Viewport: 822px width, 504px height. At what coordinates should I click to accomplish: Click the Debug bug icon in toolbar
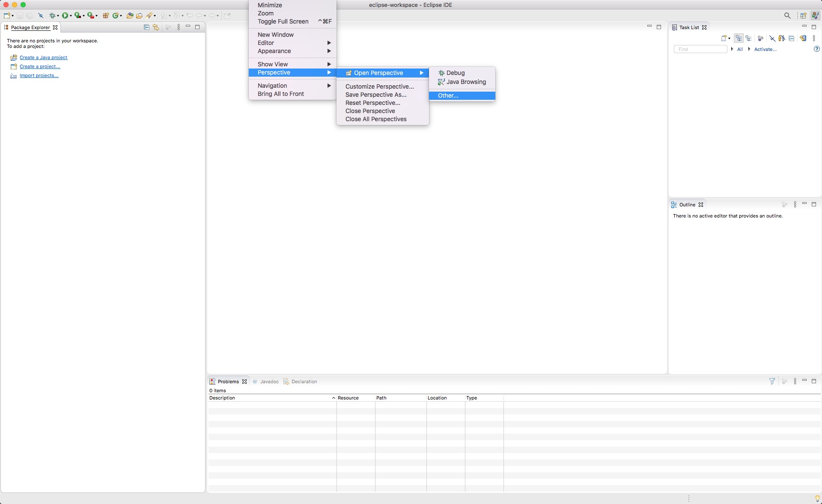pos(52,15)
